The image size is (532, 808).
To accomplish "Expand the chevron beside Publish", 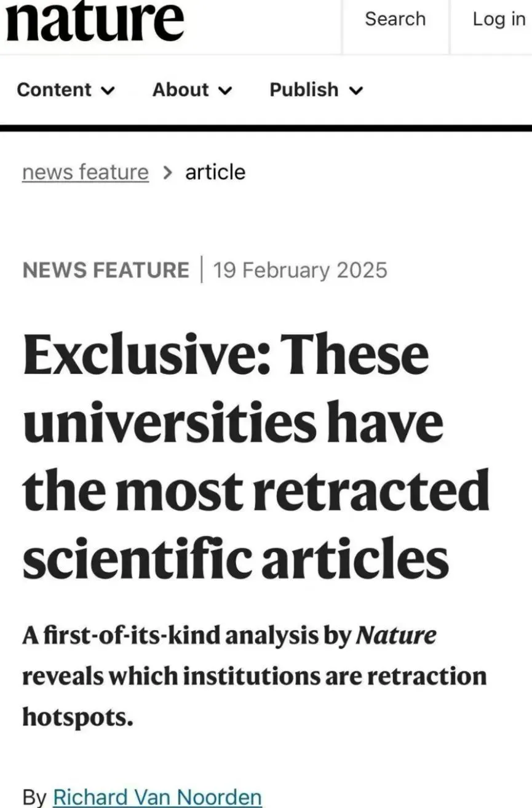I will pyautogui.click(x=356, y=91).
